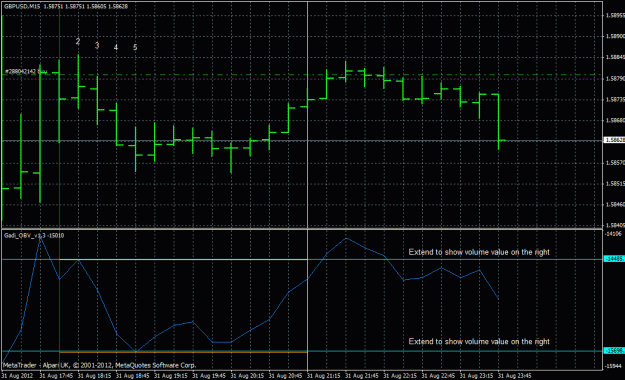Click the 1.58900 price axis label
Image resolution: width=625 pixels, height=380 pixels.
click(x=615, y=36)
